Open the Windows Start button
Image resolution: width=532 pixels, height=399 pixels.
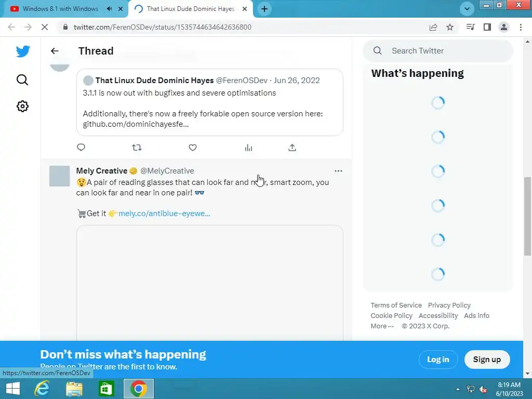[x=13, y=389]
